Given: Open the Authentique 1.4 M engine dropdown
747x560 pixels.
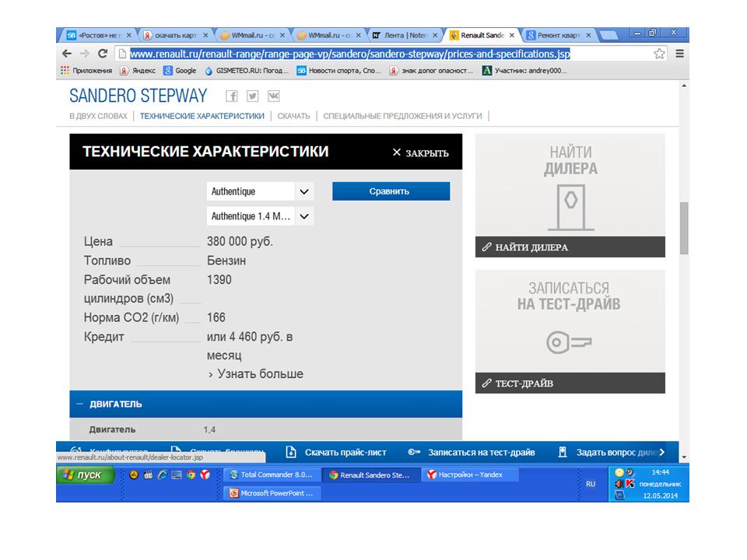Looking at the screenshot, I should pyautogui.click(x=260, y=216).
